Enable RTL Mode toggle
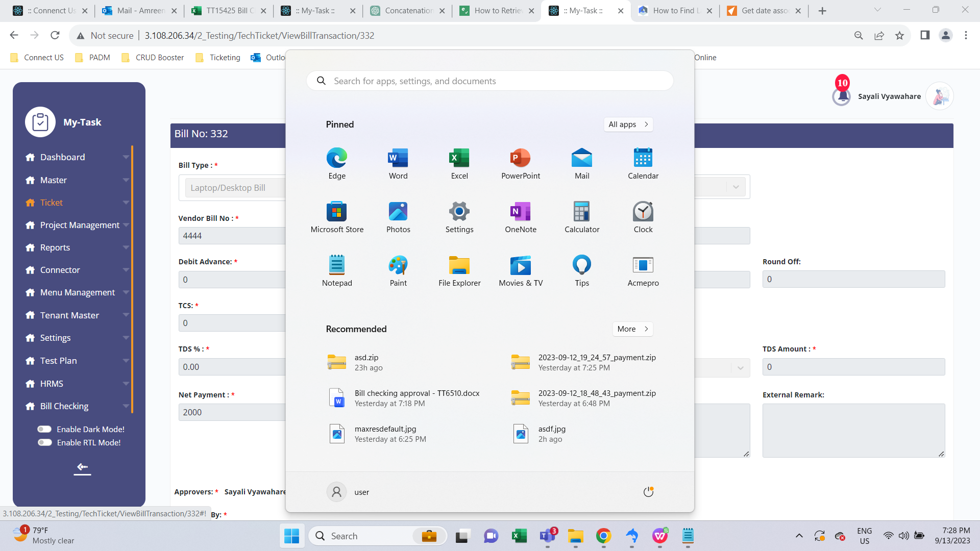 44,442
